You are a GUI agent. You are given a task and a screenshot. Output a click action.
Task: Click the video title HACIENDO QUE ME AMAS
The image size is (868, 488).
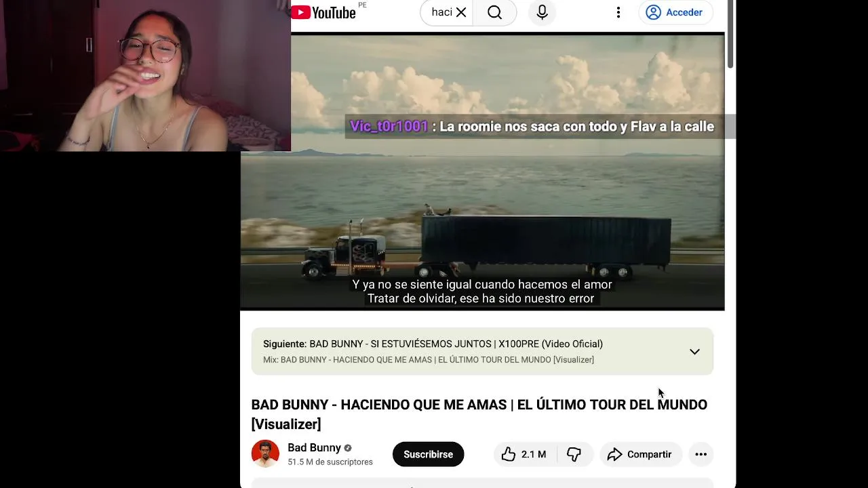[479, 414]
